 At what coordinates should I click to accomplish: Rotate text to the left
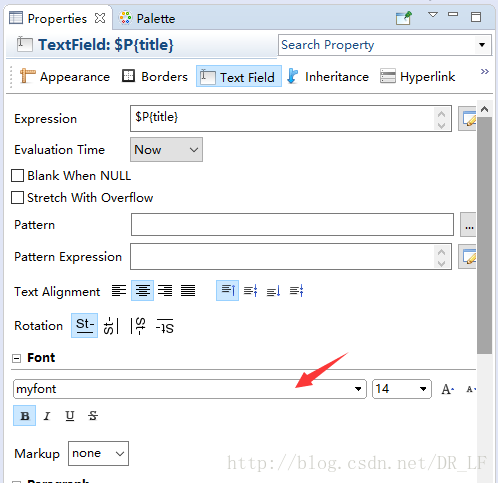click(x=111, y=326)
